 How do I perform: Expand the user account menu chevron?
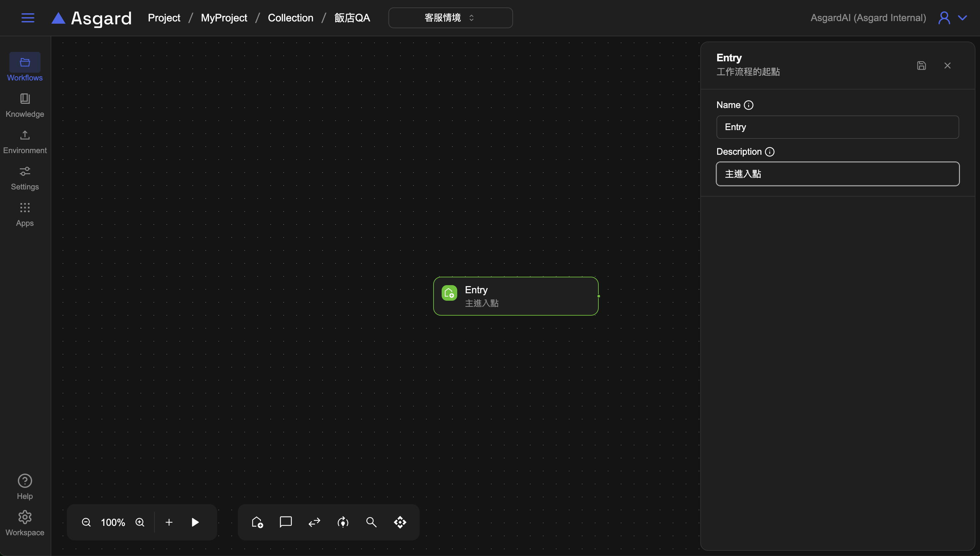tap(962, 18)
